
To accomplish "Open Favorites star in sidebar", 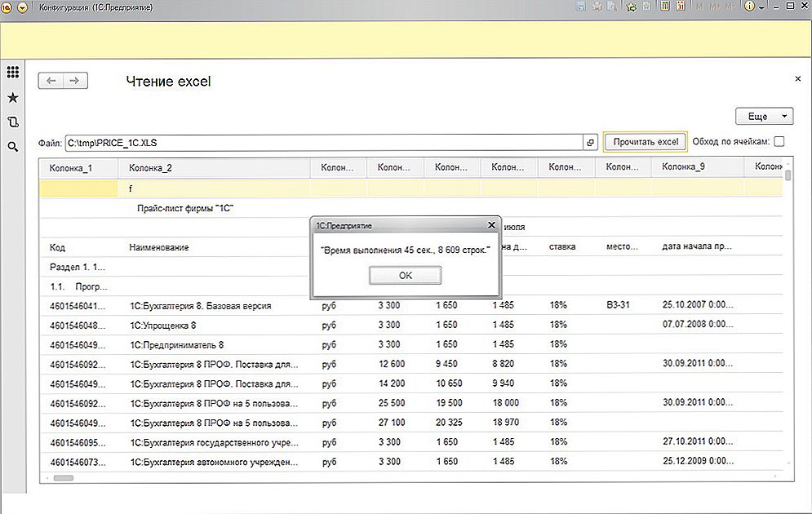I will pyautogui.click(x=12, y=97).
